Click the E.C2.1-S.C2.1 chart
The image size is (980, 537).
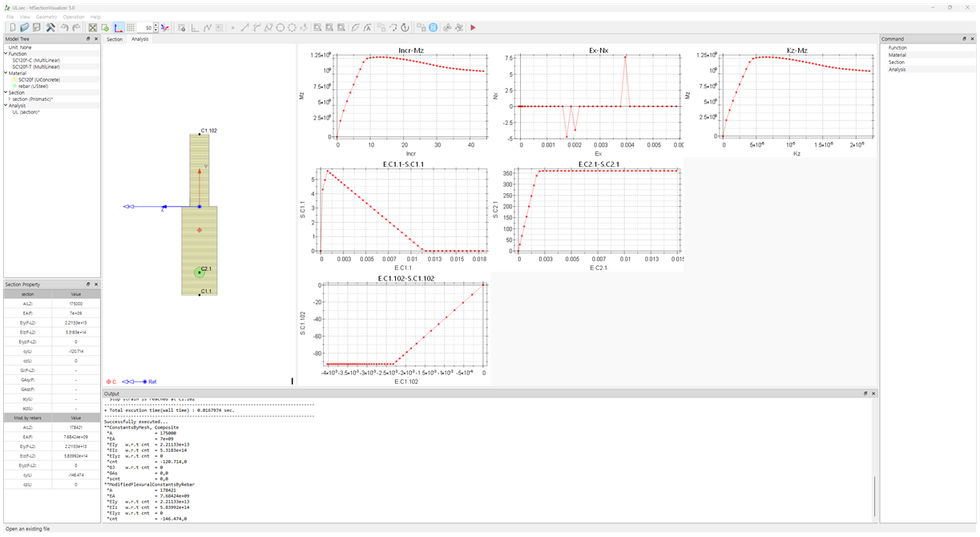click(587, 214)
